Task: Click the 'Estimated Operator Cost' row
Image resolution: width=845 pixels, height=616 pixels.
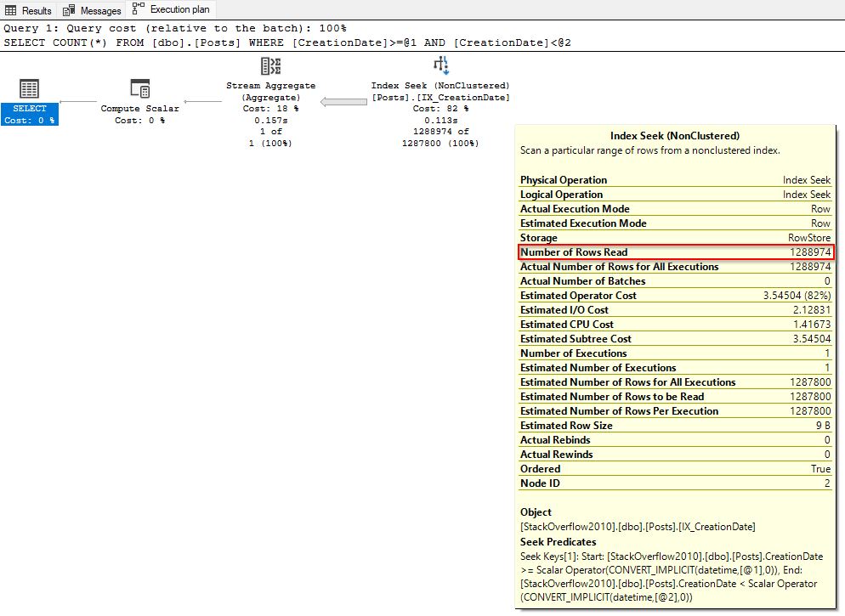Action: tap(676, 296)
